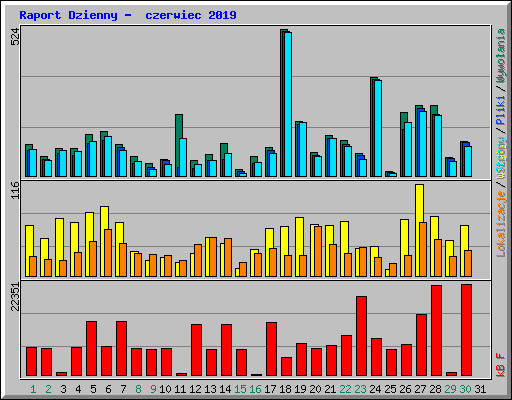Click the red KB bar for day 28
The width and height of the screenshot is (512, 400).
(437, 330)
